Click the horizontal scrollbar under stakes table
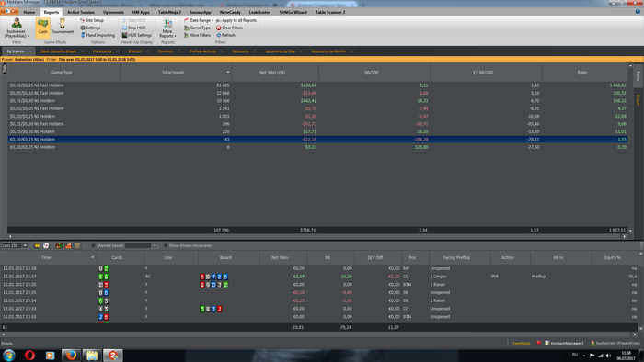 [317, 236]
